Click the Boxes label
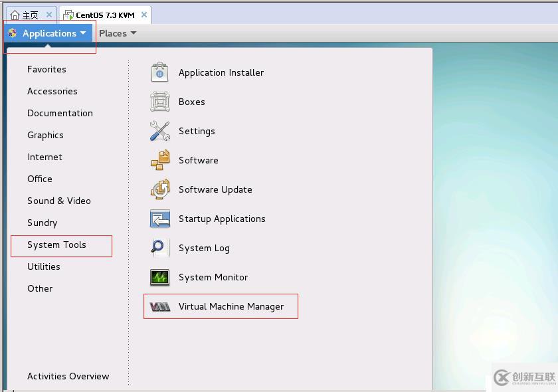 pyautogui.click(x=192, y=102)
